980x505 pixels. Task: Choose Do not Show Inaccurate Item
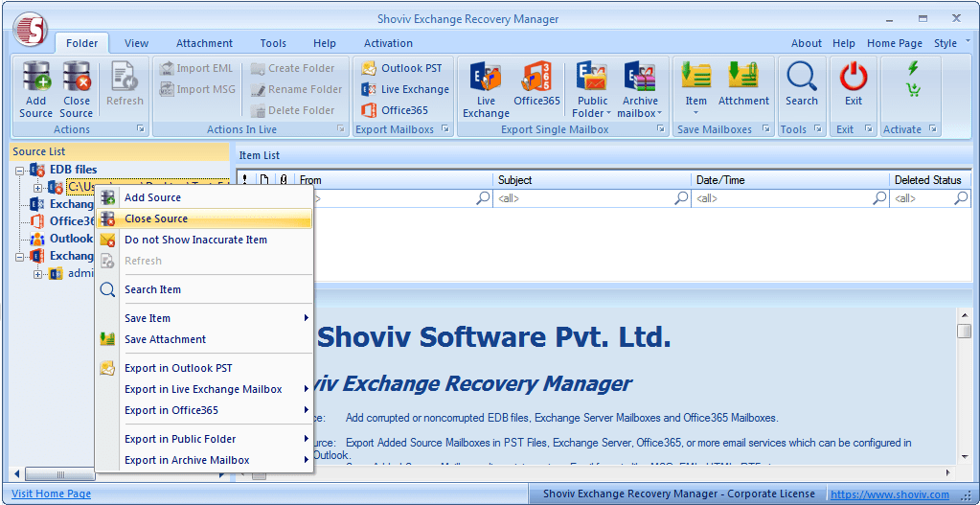[x=204, y=240]
